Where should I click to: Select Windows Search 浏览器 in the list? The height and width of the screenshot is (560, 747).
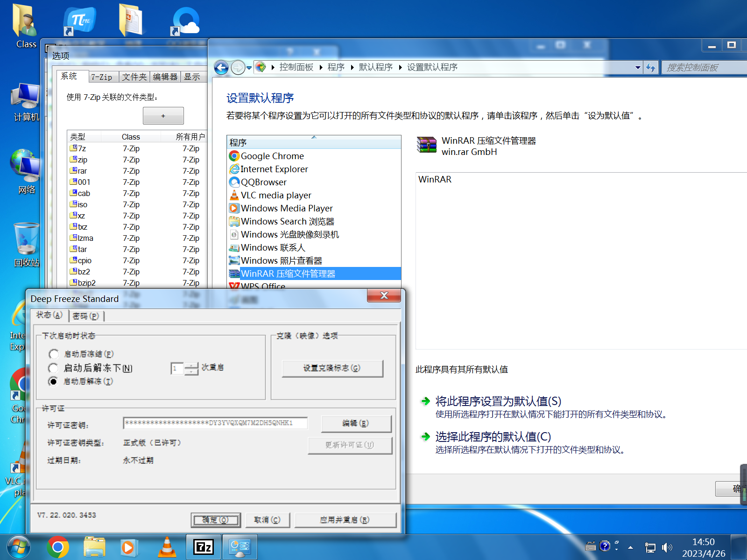coord(314,221)
